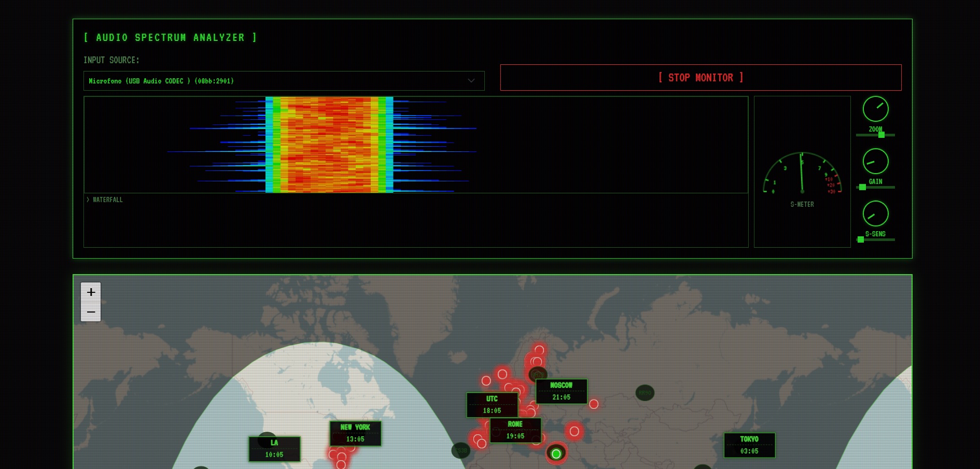Click the NEW YORK clock label

coord(355,433)
